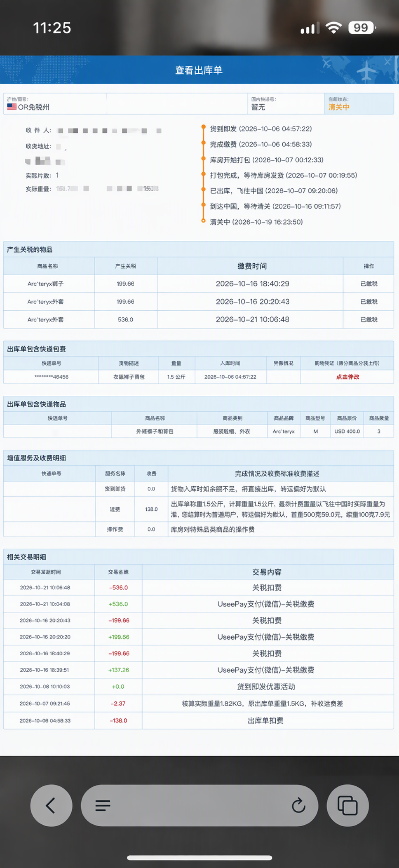This screenshot has height=868, width=399.
Task: Tap the 缴费时间 column header
Action: pyautogui.click(x=252, y=266)
